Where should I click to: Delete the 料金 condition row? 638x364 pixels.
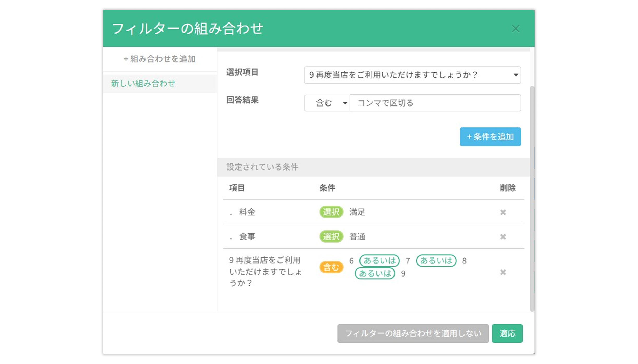[x=503, y=212]
